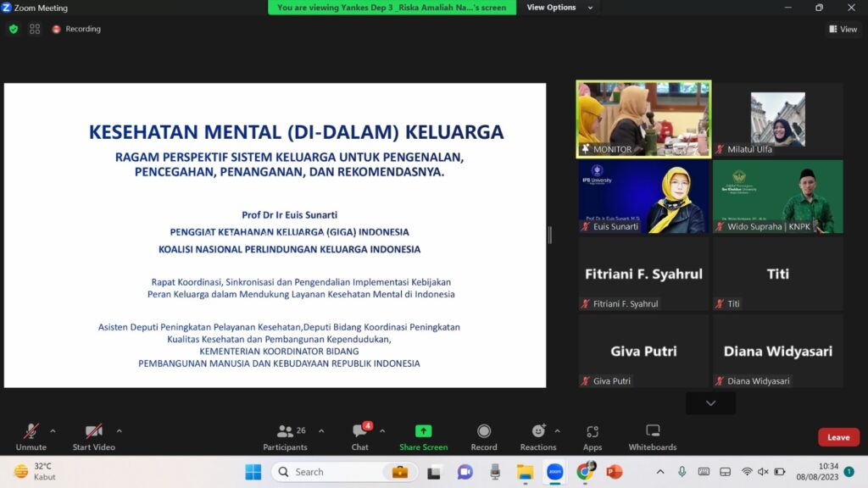The height and width of the screenshot is (488, 868).
Task: Open the Apps panel
Action: [x=593, y=436]
